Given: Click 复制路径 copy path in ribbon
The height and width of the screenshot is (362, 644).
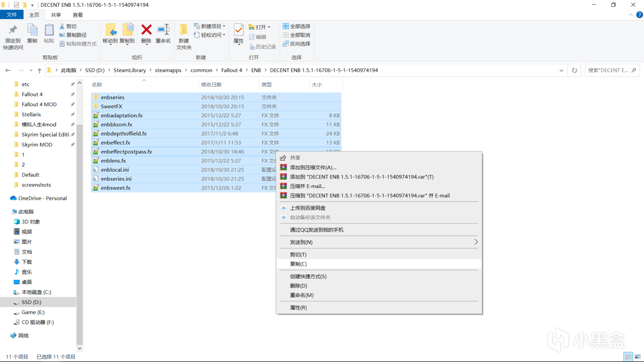Looking at the screenshot, I should coord(73,35).
